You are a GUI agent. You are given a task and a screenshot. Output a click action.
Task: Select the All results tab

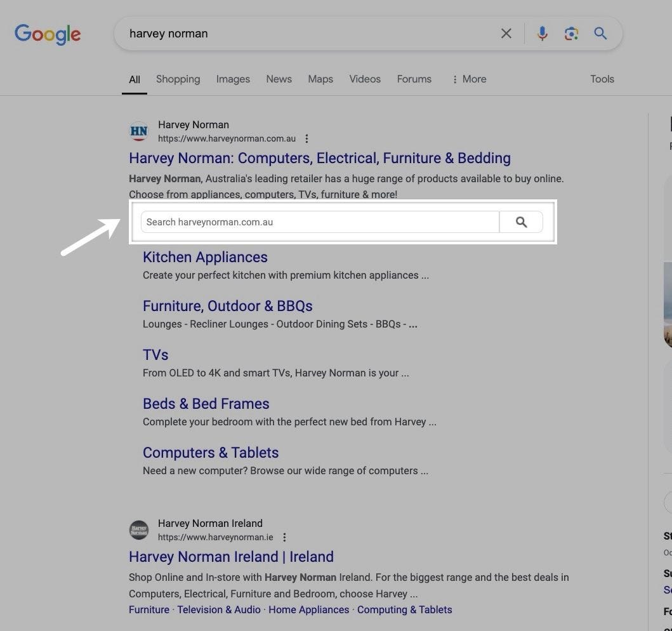(x=134, y=80)
